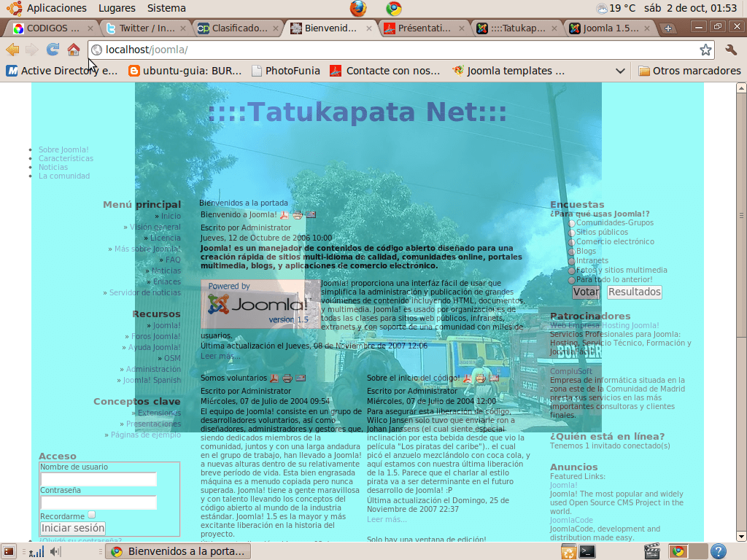Click the scrollbar down arrow
Image resolution: width=747 pixels, height=560 pixels.
point(741,536)
